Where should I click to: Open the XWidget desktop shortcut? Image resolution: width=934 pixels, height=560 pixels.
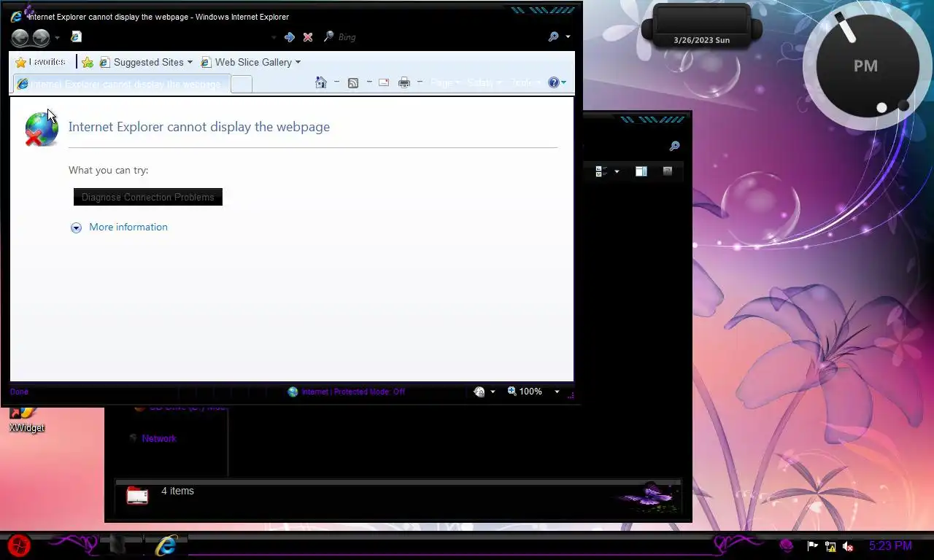(27, 421)
